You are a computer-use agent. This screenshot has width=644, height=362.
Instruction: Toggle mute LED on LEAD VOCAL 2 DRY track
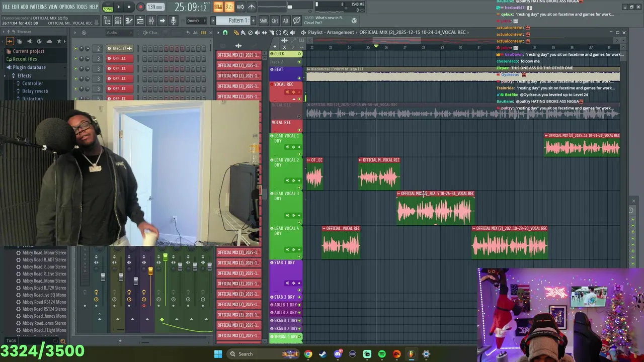tap(299, 187)
